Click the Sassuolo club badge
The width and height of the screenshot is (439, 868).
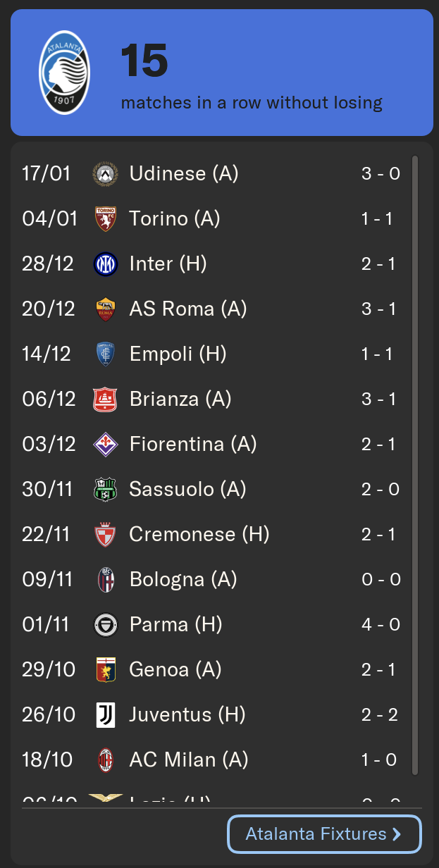click(x=105, y=490)
